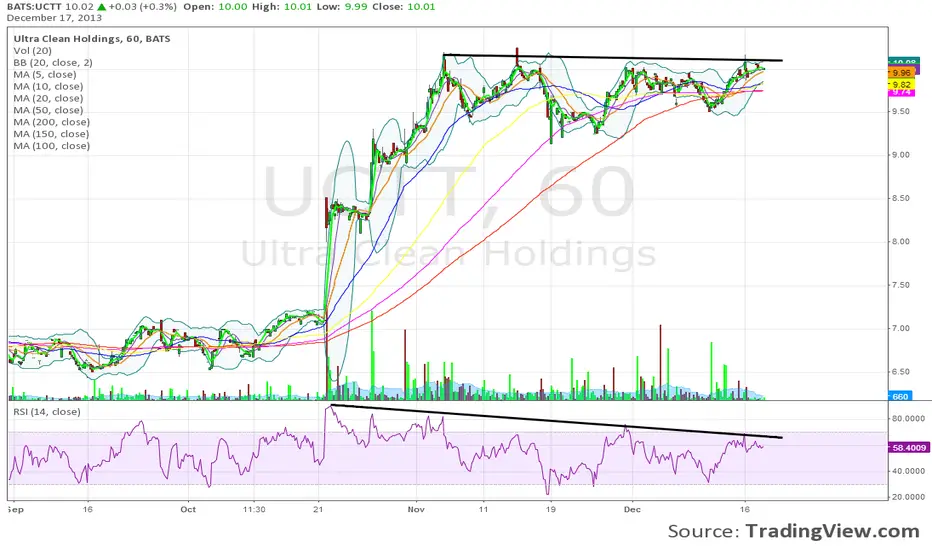This screenshot has width=932, height=550.
Task: Click the 8.00 price axis label
Action: click(900, 241)
